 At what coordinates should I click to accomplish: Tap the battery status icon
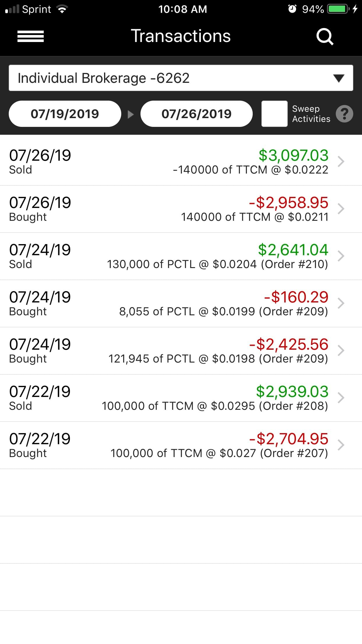click(338, 9)
